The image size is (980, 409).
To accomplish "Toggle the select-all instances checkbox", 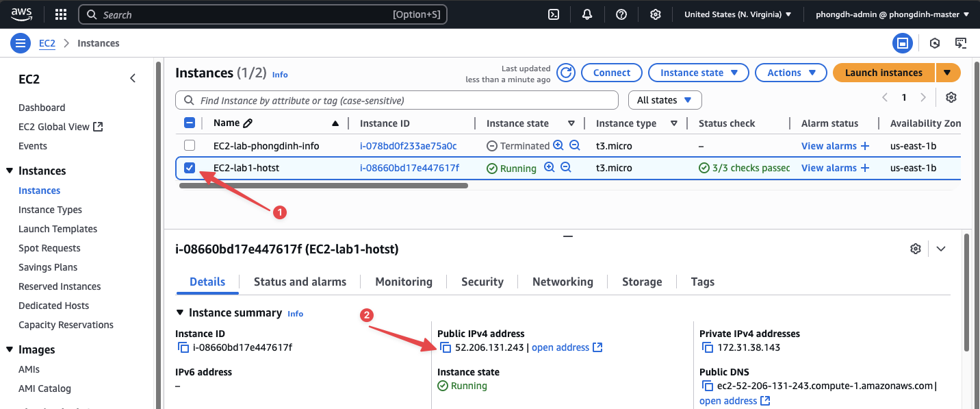I will coord(190,123).
